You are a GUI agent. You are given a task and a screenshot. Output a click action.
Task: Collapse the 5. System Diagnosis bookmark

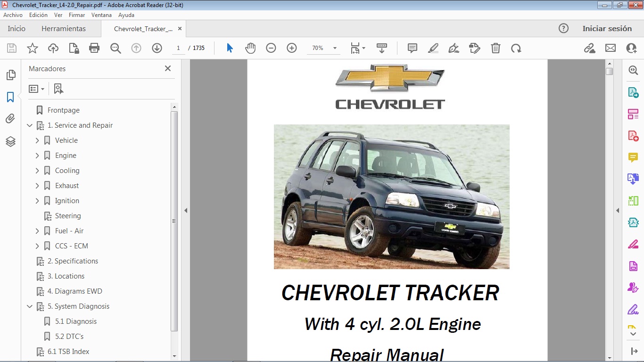tap(30, 306)
